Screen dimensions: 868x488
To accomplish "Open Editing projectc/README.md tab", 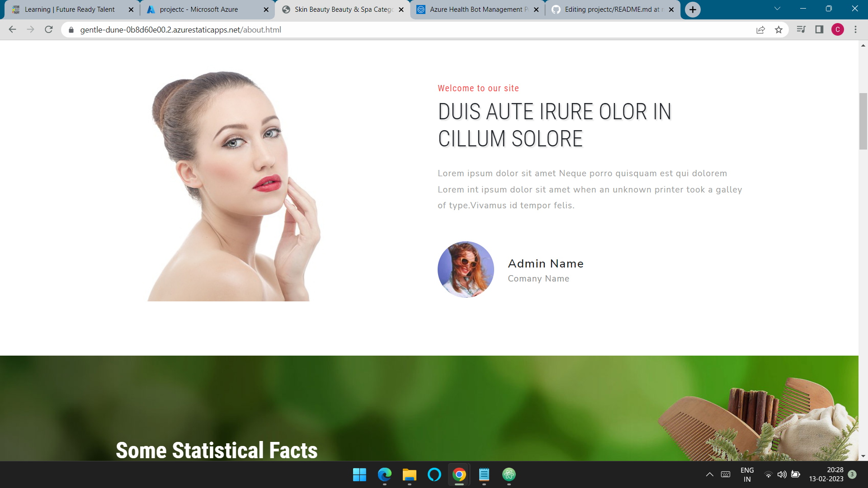I will click(x=610, y=9).
